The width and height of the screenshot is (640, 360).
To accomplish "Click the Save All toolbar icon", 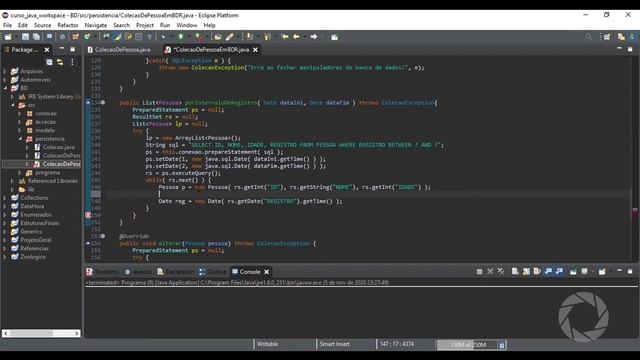I will click(36, 37).
